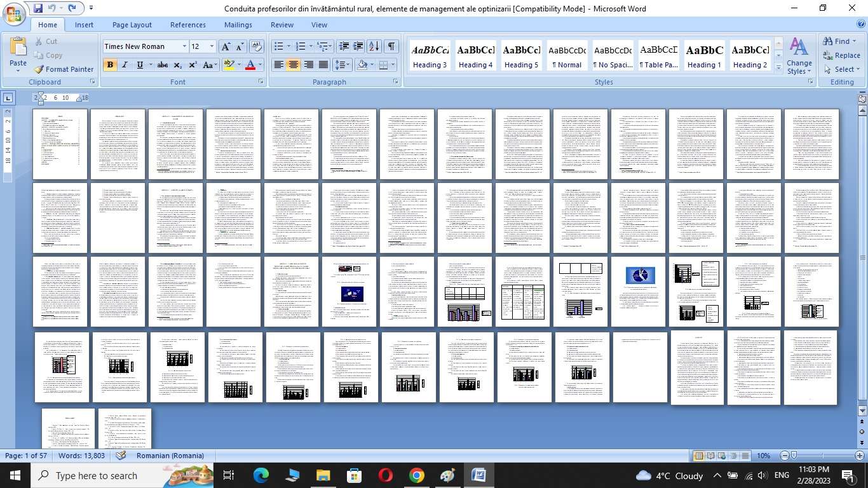Apply italic formatting to text
Screen dimensions: 868x488
point(125,65)
